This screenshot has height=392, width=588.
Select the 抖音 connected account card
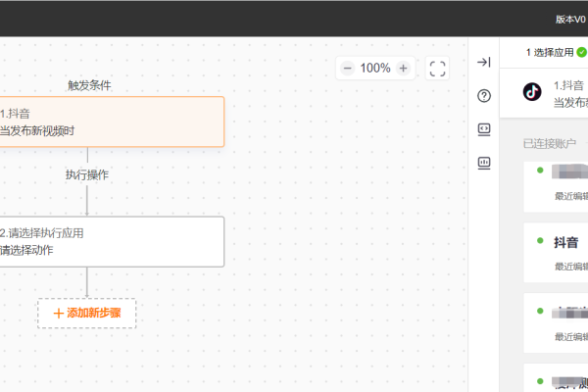pos(557,250)
